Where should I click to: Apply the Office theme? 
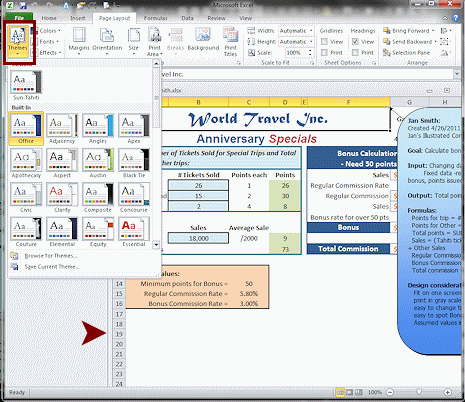[x=26, y=129]
